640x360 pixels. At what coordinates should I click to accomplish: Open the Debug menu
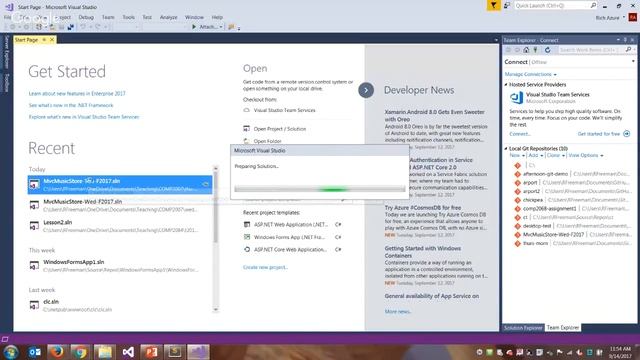tap(86, 17)
